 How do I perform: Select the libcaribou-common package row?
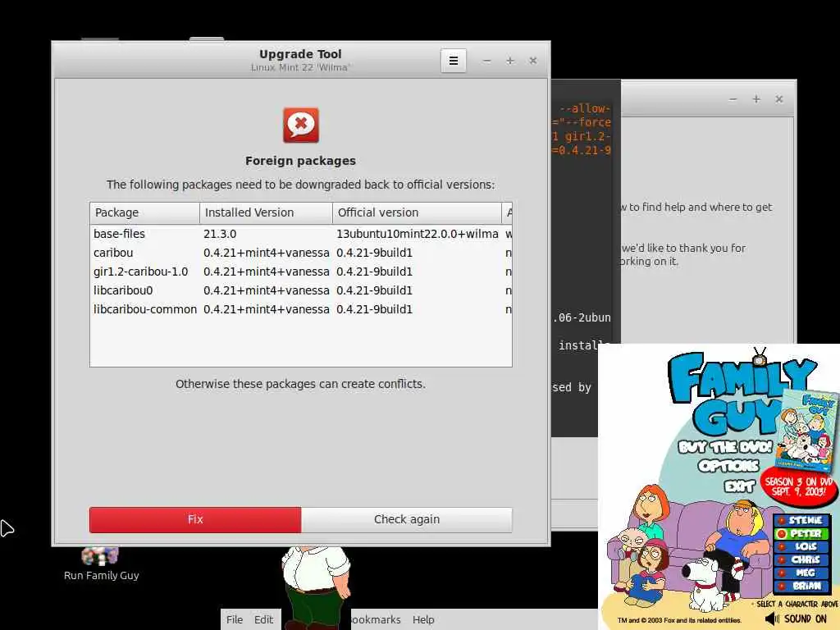coord(300,309)
